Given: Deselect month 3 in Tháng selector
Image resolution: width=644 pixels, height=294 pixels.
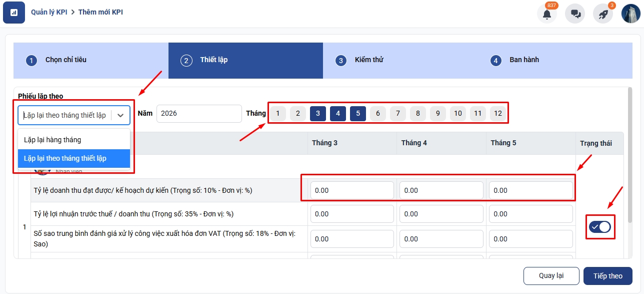Looking at the screenshot, I should point(318,113).
